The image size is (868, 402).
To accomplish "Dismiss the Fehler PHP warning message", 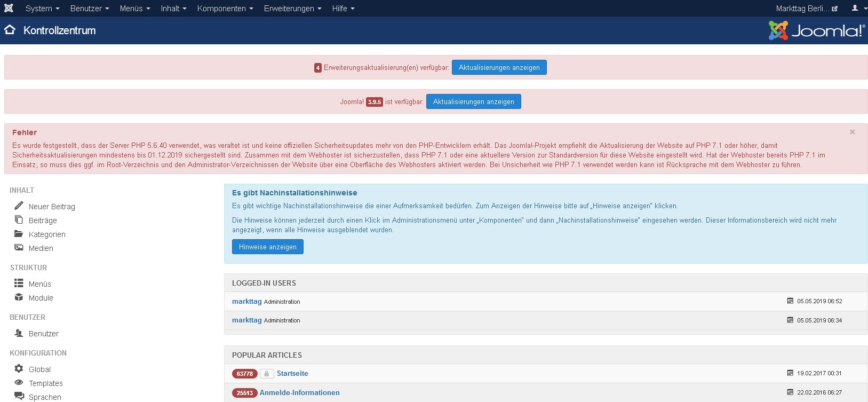I will [x=852, y=132].
